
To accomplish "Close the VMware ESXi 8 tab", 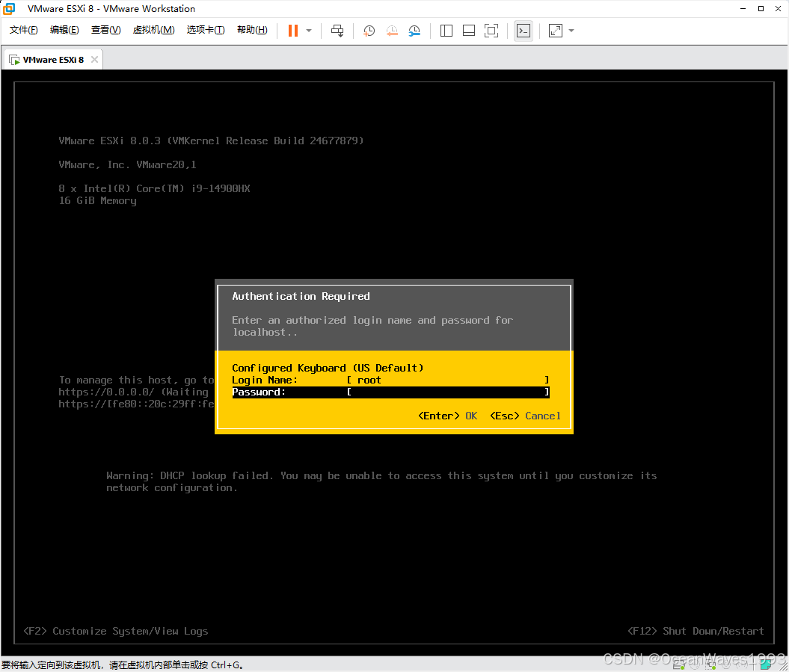I will click(x=94, y=59).
